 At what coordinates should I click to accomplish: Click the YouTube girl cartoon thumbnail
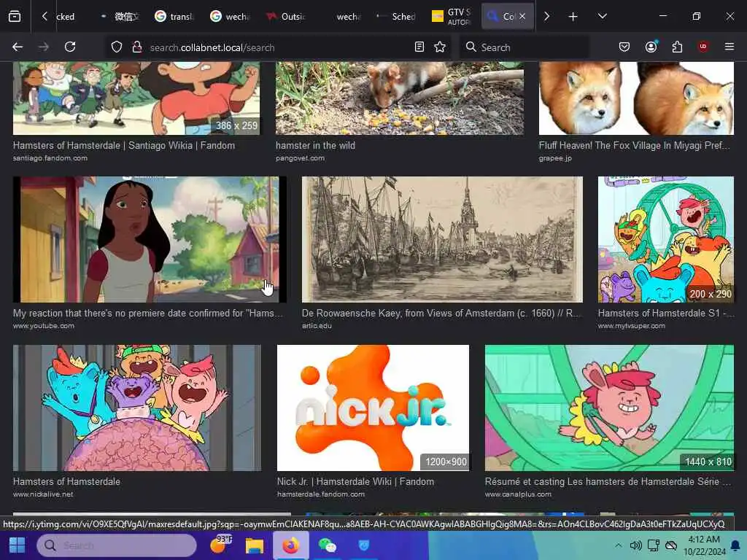(x=150, y=239)
